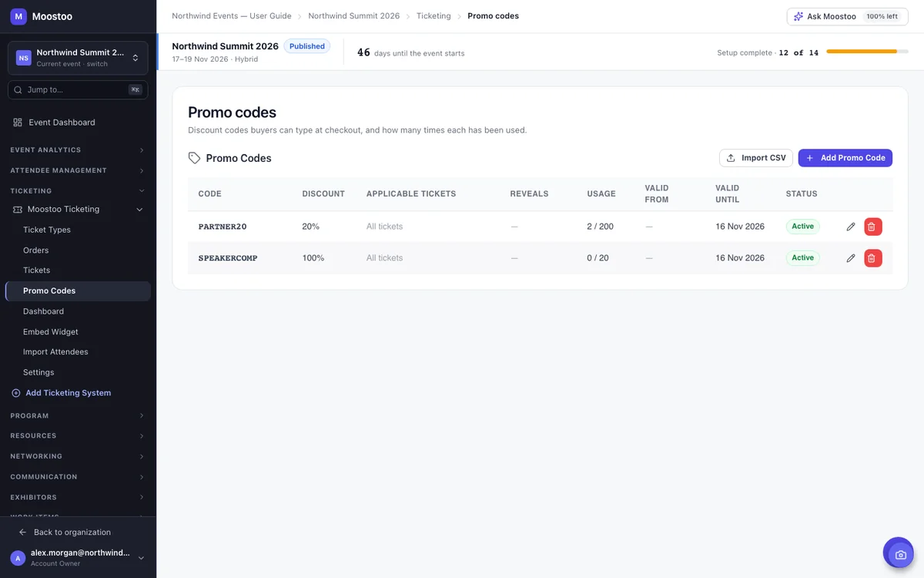Click the 100% left badge
Image resolution: width=924 pixels, height=578 pixels.
tap(882, 16)
